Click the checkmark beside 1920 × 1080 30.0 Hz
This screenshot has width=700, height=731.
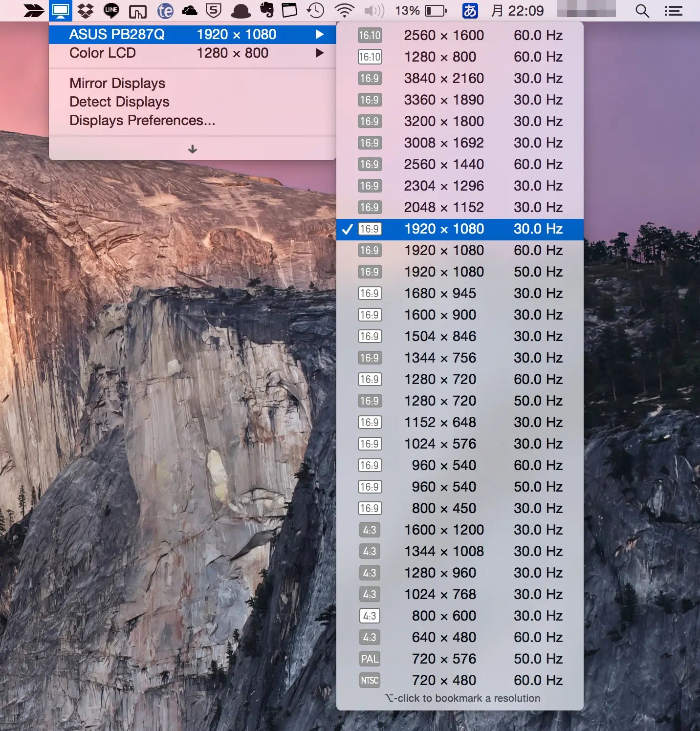[x=347, y=229]
